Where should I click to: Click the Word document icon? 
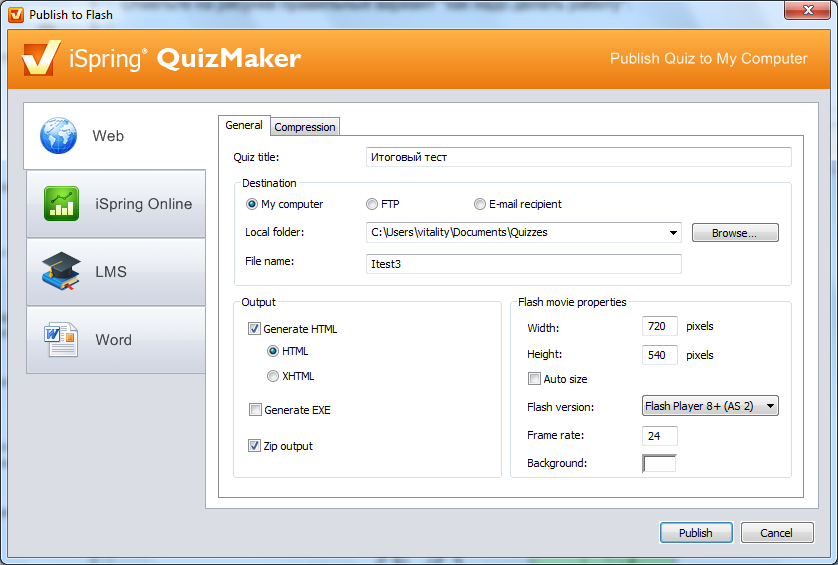coord(60,339)
